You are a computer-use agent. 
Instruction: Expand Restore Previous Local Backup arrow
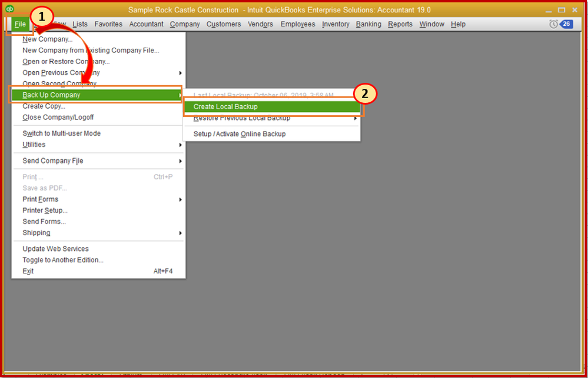[355, 118]
